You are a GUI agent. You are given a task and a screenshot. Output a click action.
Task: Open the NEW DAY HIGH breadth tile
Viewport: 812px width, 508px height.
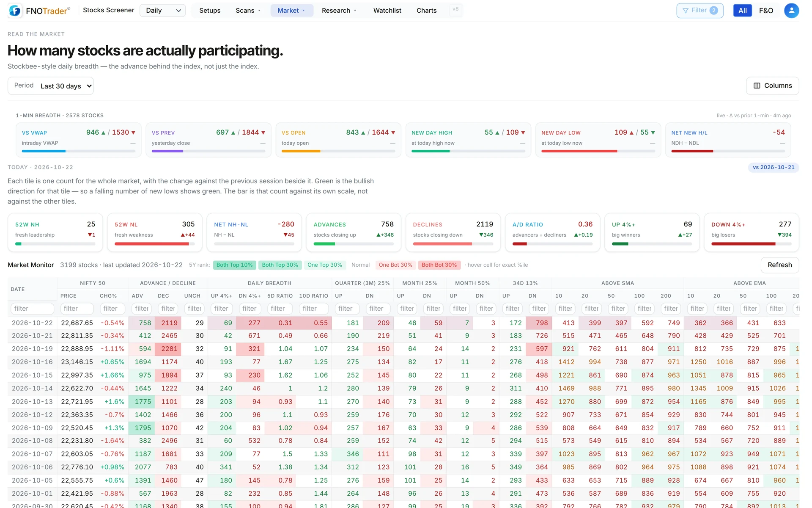pos(468,140)
